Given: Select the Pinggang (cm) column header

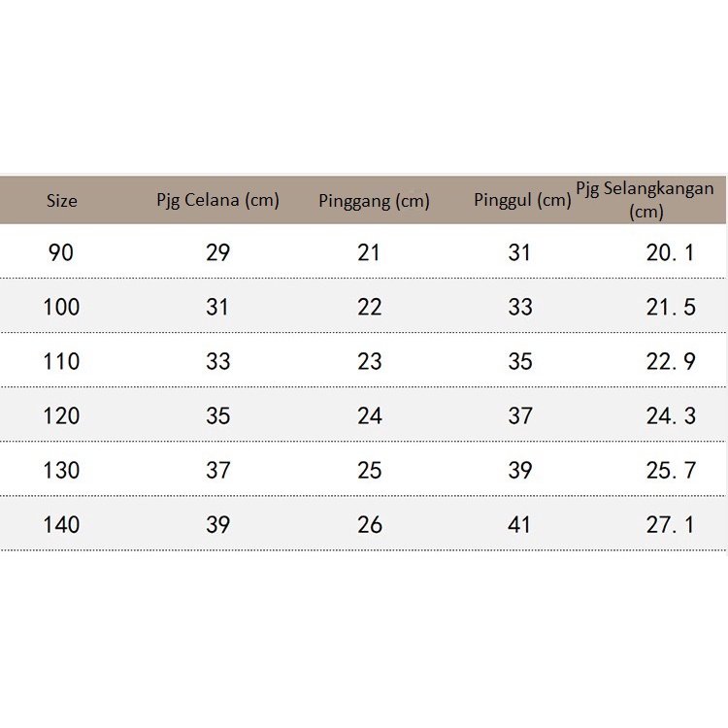Looking at the screenshot, I should [x=374, y=201].
